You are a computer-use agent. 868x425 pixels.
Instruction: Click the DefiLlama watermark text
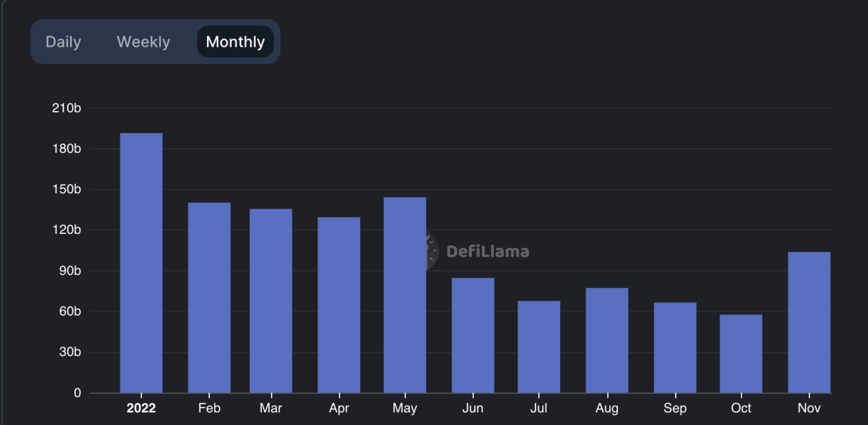(487, 251)
